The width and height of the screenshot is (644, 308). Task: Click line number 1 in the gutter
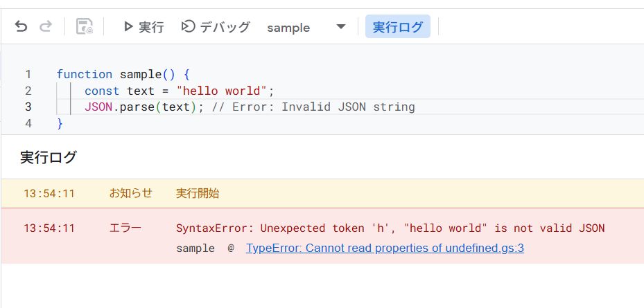click(x=28, y=74)
